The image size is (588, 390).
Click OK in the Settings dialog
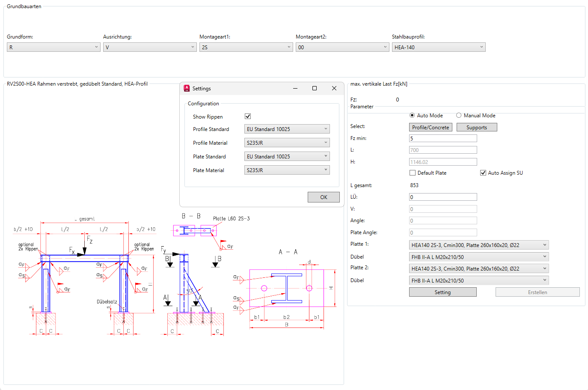pyautogui.click(x=324, y=197)
